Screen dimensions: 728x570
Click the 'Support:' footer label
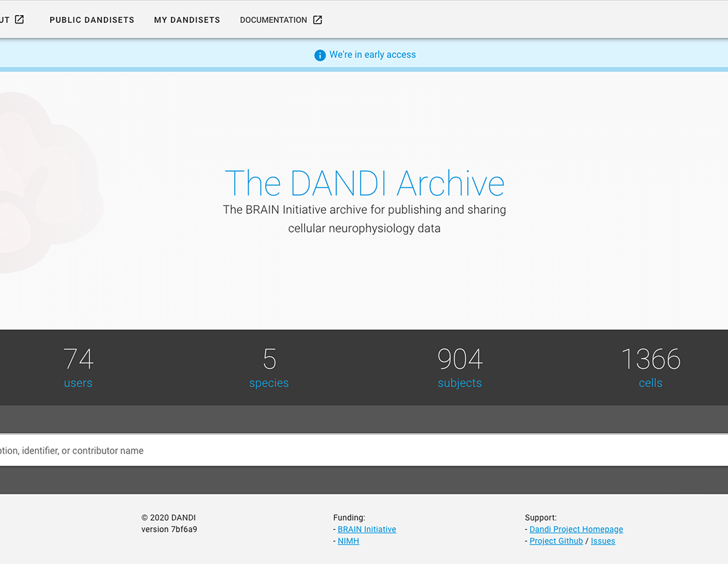point(540,518)
